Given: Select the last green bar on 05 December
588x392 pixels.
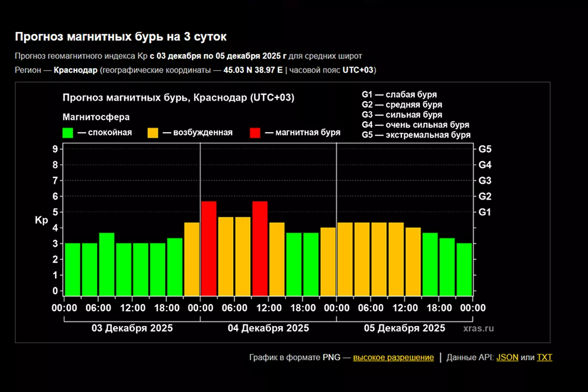Looking at the screenshot, I should 464,269.
